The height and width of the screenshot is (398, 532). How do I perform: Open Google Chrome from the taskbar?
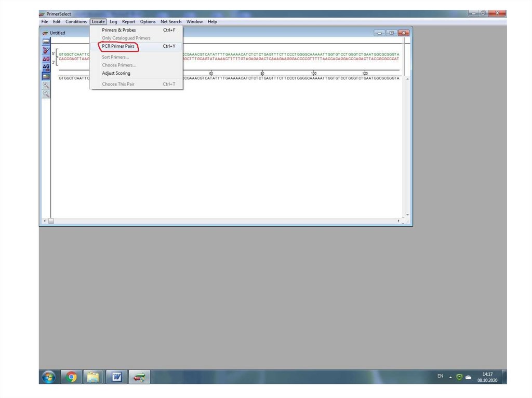[71, 377]
